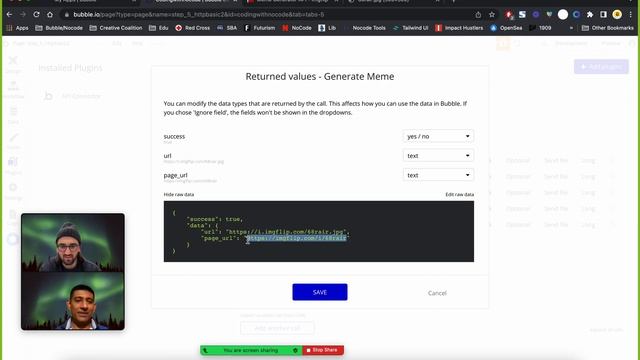
Task: Click the green phone icon in sharing bar
Action: coord(205,350)
